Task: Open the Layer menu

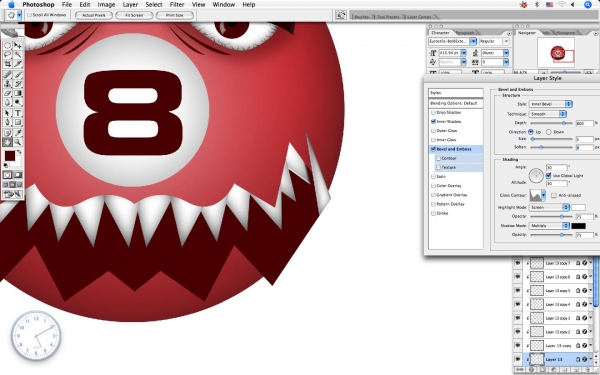Action: point(130,5)
